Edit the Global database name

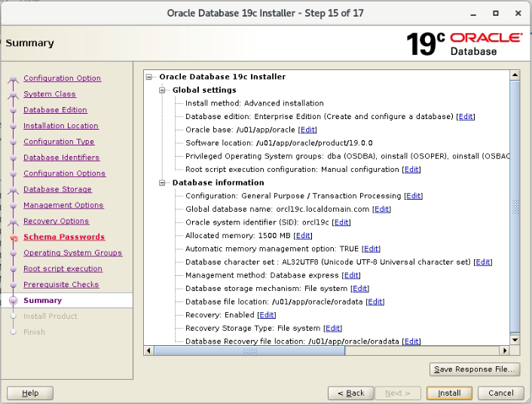click(x=382, y=209)
